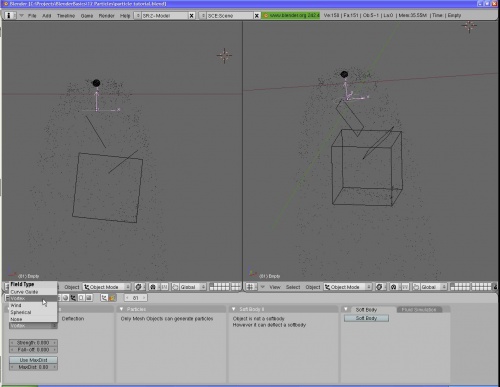Open the right viewport's window type icon
Viewport: 500px width, 387px height.
pyautogui.click(x=251, y=287)
